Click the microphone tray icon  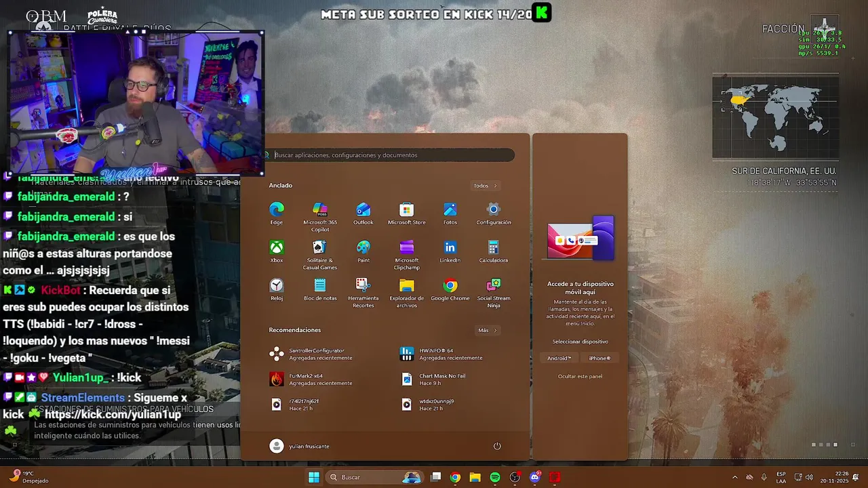coord(764,477)
